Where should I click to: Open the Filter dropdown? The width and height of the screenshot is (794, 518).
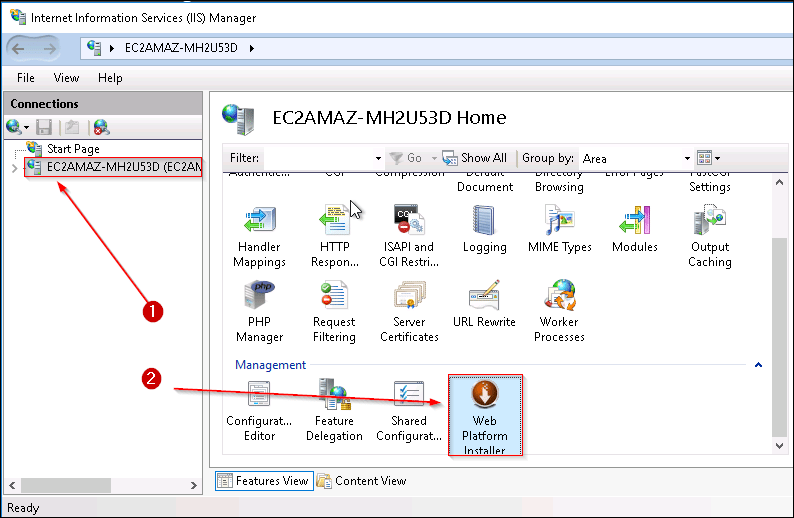pos(378,158)
